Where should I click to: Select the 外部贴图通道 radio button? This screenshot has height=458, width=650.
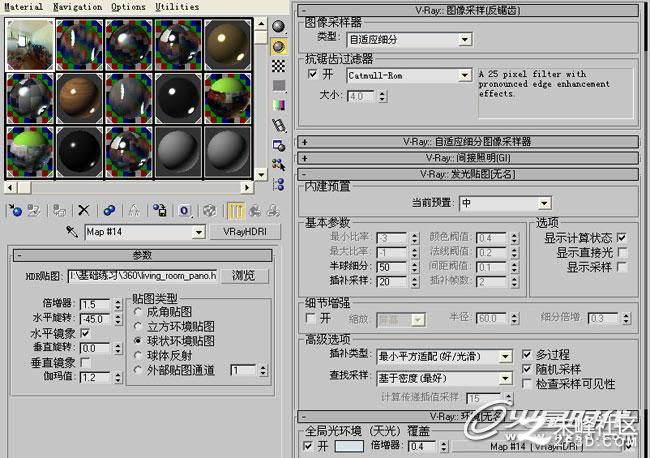[x=138, y=370]
